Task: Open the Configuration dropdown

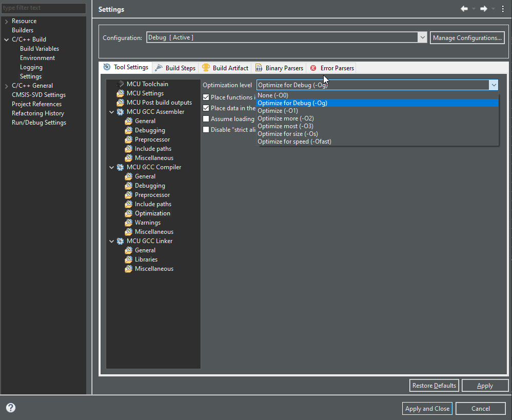Action: (x=422, y=37)
